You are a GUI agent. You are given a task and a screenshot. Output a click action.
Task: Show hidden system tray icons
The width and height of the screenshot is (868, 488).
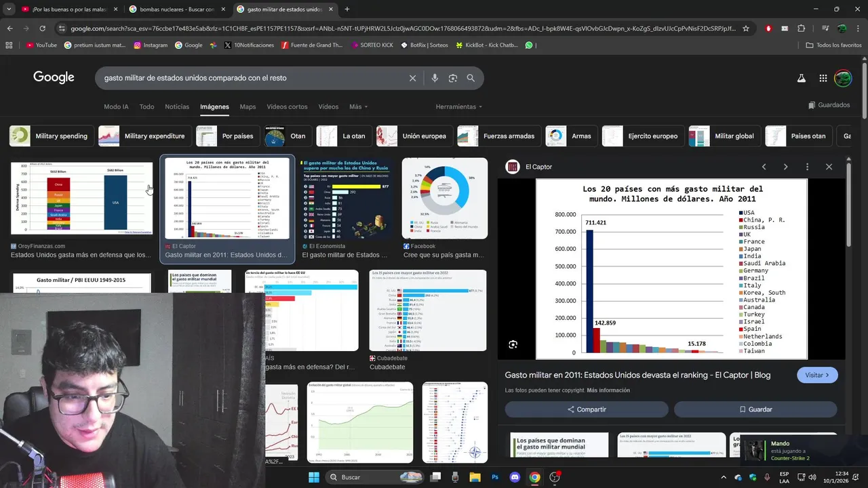pyautogui.click(x=723, y=477)
